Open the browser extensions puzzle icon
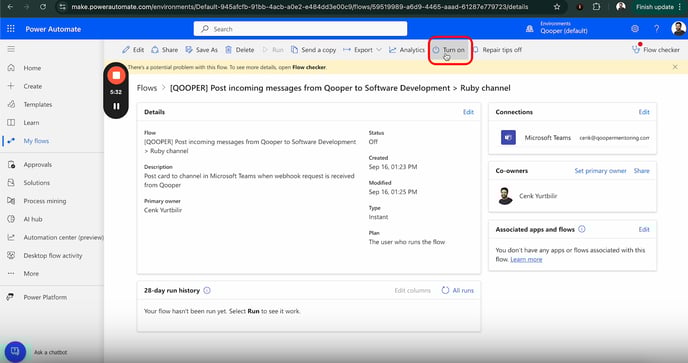Screen dimensions: 688x363 coord(596,7)
